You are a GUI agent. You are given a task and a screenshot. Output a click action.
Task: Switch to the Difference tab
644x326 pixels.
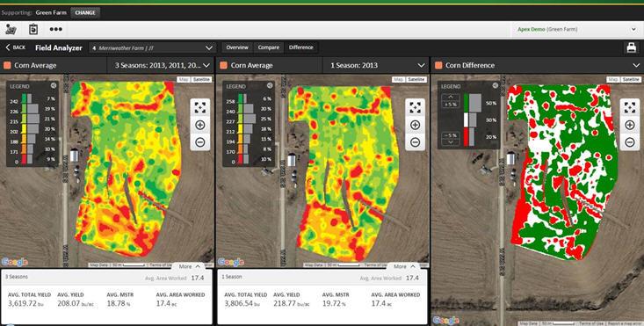coord(301,47)
